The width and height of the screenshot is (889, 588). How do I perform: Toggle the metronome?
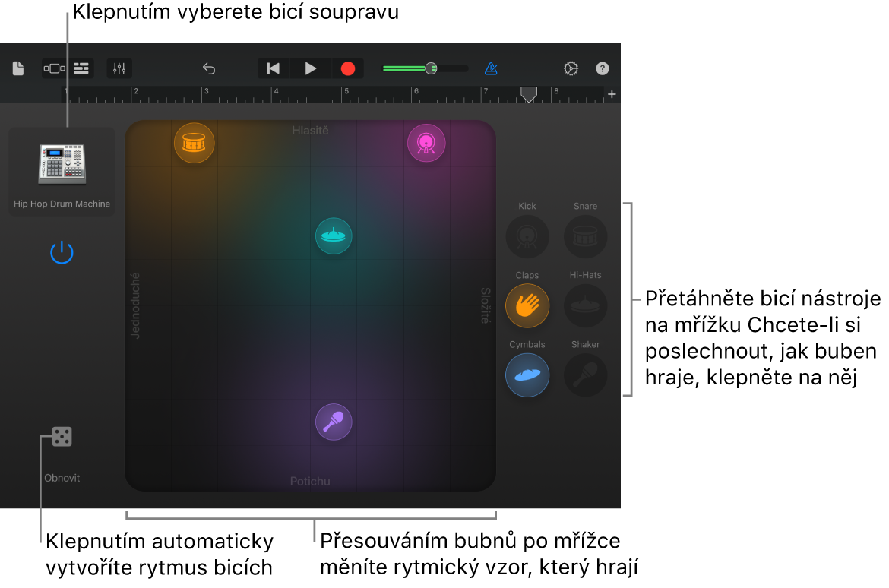(x=491, y=68)
